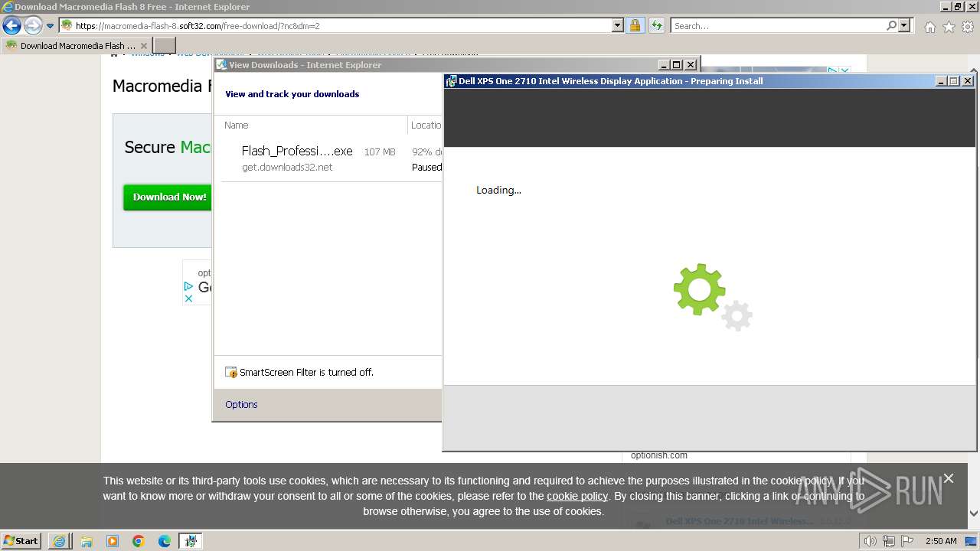
Task: Click the Loading... text in the installer
Action: pyautogui.click(x=498, y=190)
